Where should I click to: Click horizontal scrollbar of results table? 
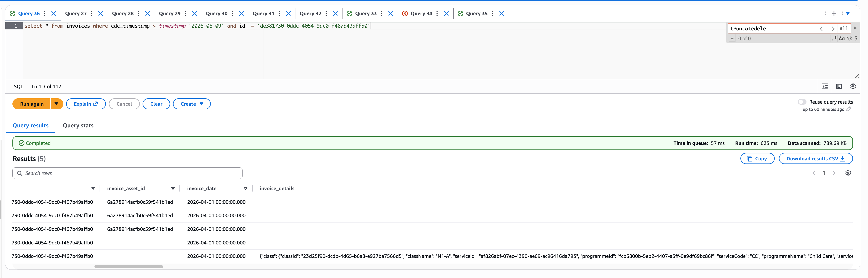tap(129, 267)
